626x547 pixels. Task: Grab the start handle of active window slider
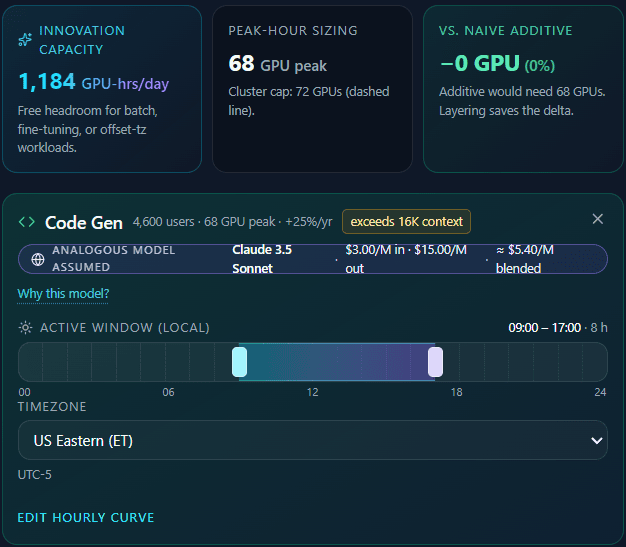[x=240, y=362]
